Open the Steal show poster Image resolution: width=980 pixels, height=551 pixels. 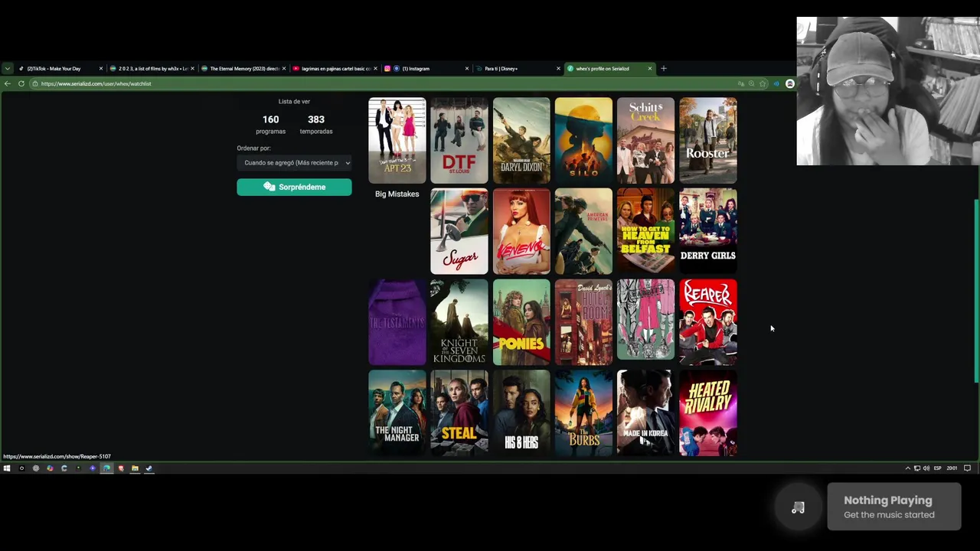coord(459,413)
